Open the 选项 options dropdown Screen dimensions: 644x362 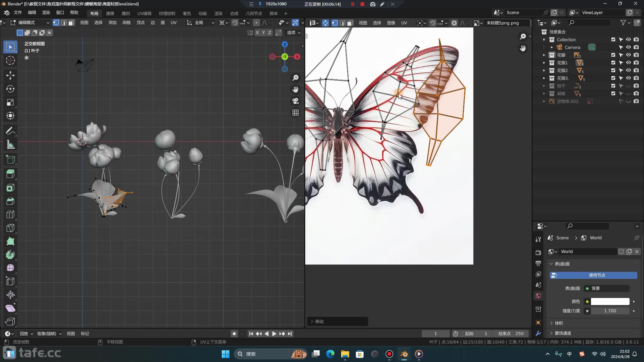293,33
